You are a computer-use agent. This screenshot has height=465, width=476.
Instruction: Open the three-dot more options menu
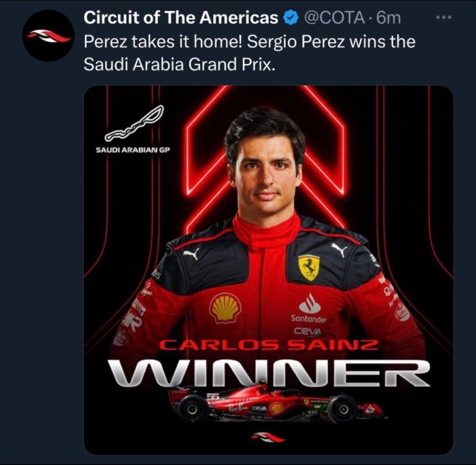(x=444, y=17)
